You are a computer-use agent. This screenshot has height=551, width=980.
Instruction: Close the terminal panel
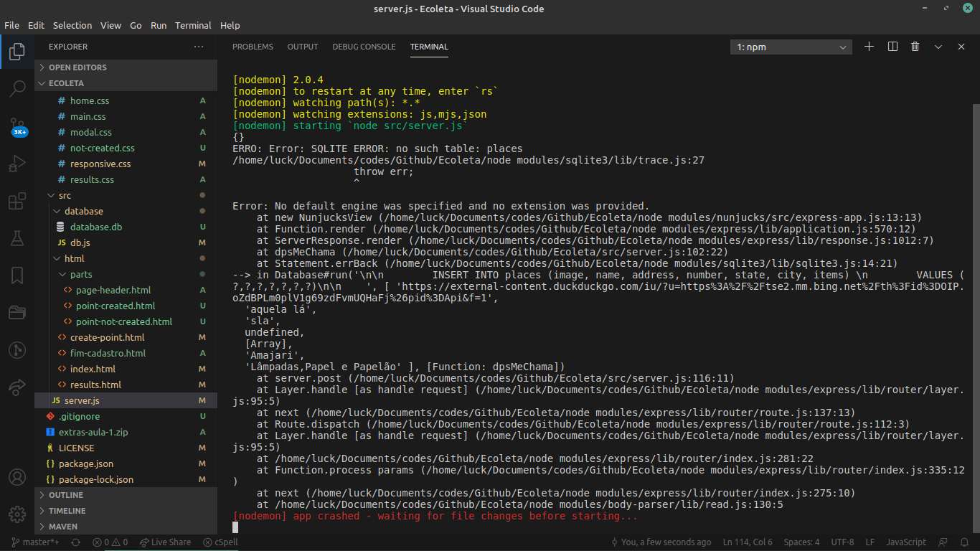coord(961,47)
